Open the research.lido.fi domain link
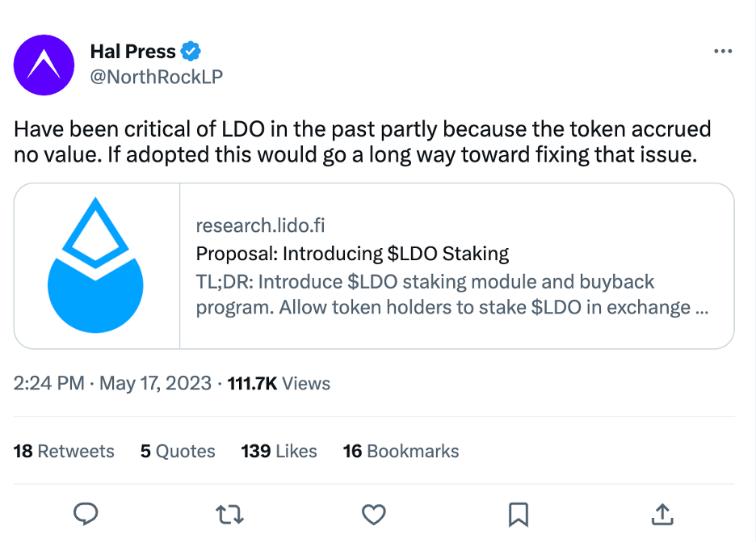Image resolution: width=756 pixels, height=543 pixels. click(261, 225)
